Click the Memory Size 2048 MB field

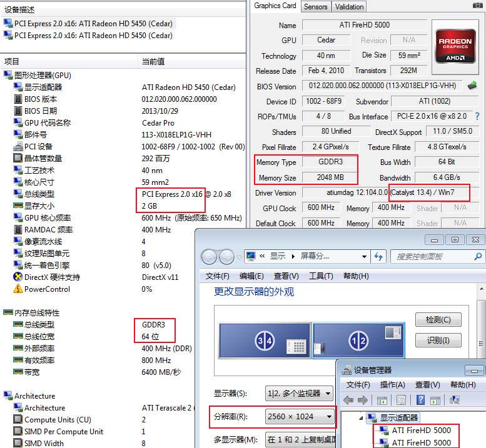click(330, 177)
